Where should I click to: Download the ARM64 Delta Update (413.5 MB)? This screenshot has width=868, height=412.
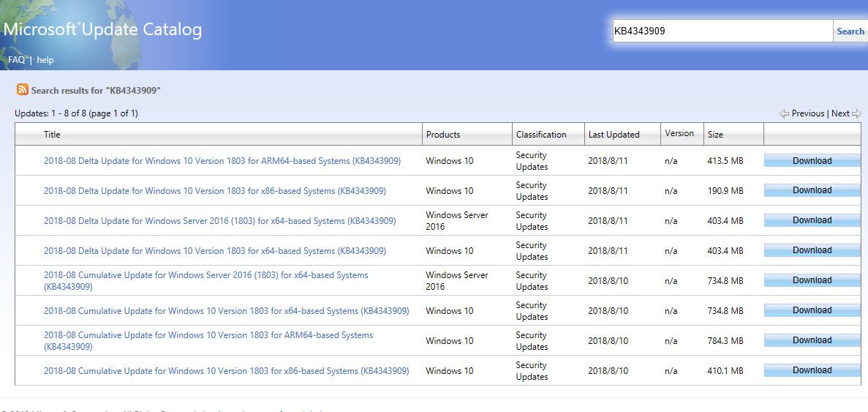coord(812,161)
